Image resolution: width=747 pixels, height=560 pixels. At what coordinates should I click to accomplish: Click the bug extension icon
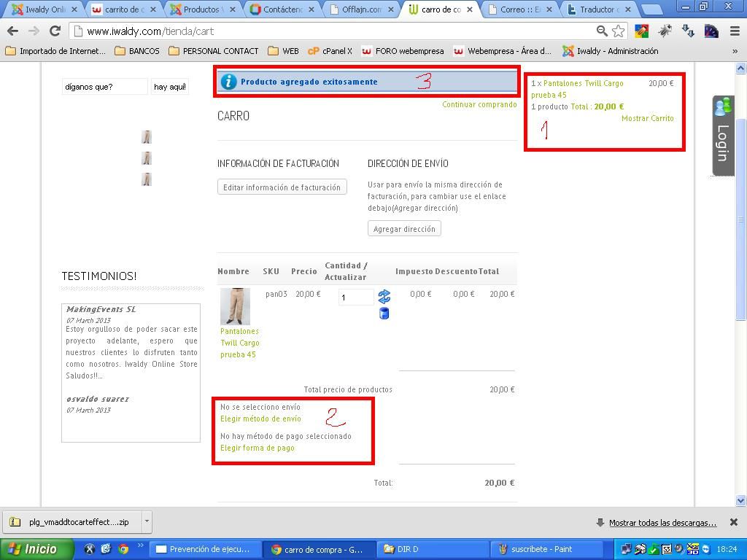pos(665,31)
